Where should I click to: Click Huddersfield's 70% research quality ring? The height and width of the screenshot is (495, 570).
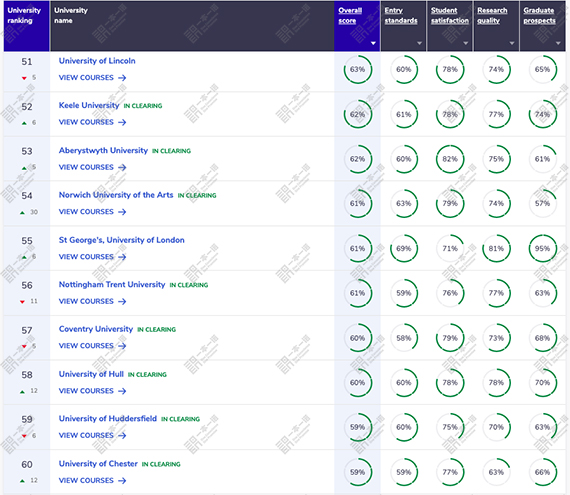point(497,427)
